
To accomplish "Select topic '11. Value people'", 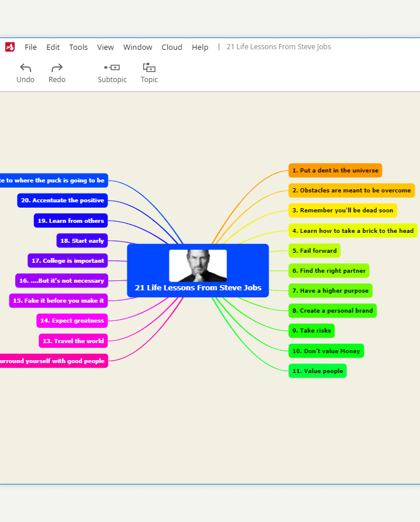I will (x=318, y=371).
